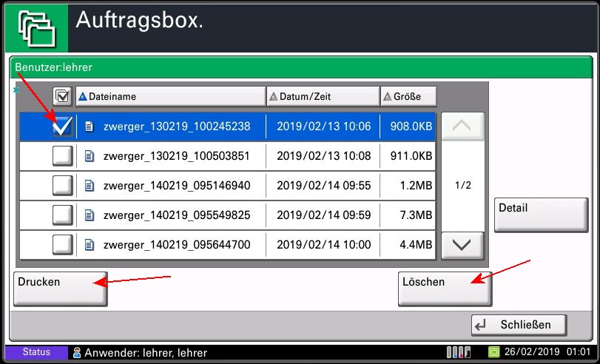
Task: Click the Auftragsbox folder icon in header
Action: (x=36, y=27)
